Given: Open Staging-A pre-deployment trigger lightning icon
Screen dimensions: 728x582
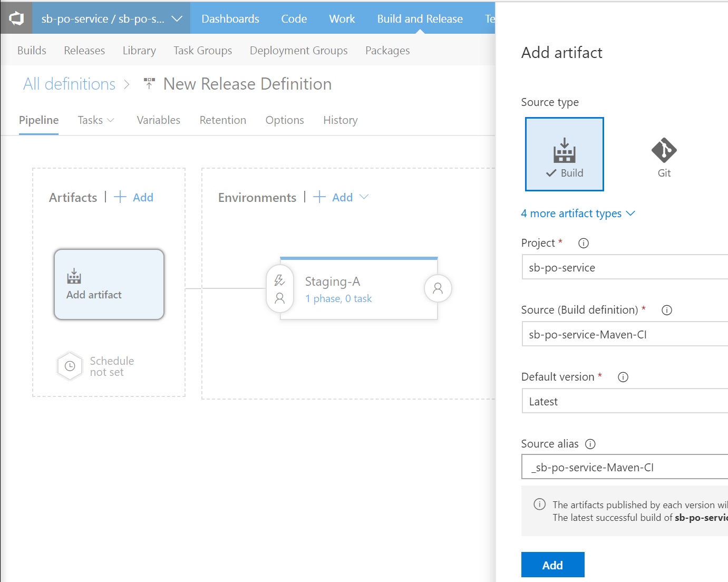Looking at the screenshot, I should pyautogui.click(x=280, y=280).
